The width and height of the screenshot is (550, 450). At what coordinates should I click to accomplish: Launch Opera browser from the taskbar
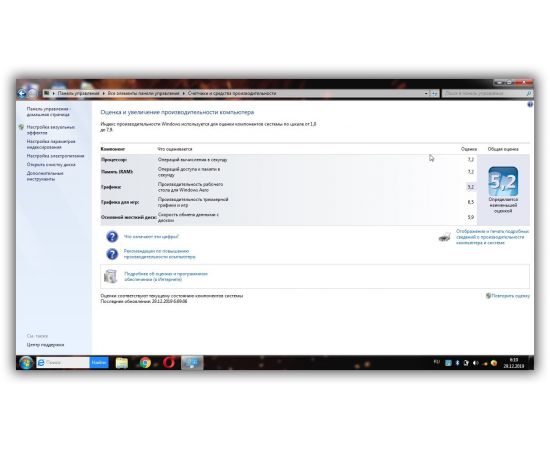click(x=169, y=363)
